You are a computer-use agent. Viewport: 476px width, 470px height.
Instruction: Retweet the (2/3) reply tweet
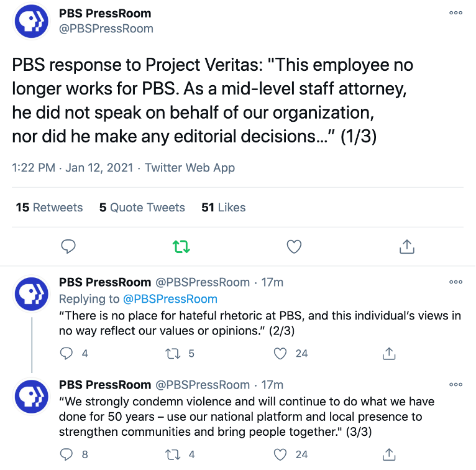pos(173,354)
